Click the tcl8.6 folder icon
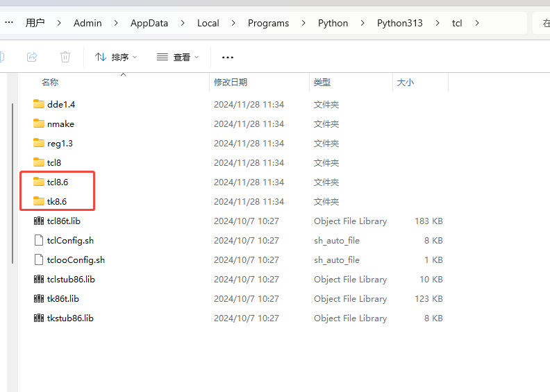The height and width of the screenshot is (392, 550). (39, 182)
